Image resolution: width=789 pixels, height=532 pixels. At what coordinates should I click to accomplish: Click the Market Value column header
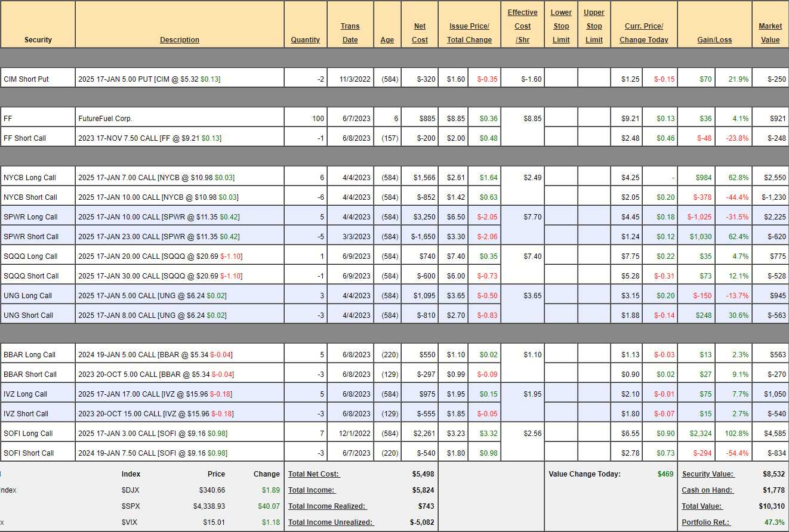(770, 33)
